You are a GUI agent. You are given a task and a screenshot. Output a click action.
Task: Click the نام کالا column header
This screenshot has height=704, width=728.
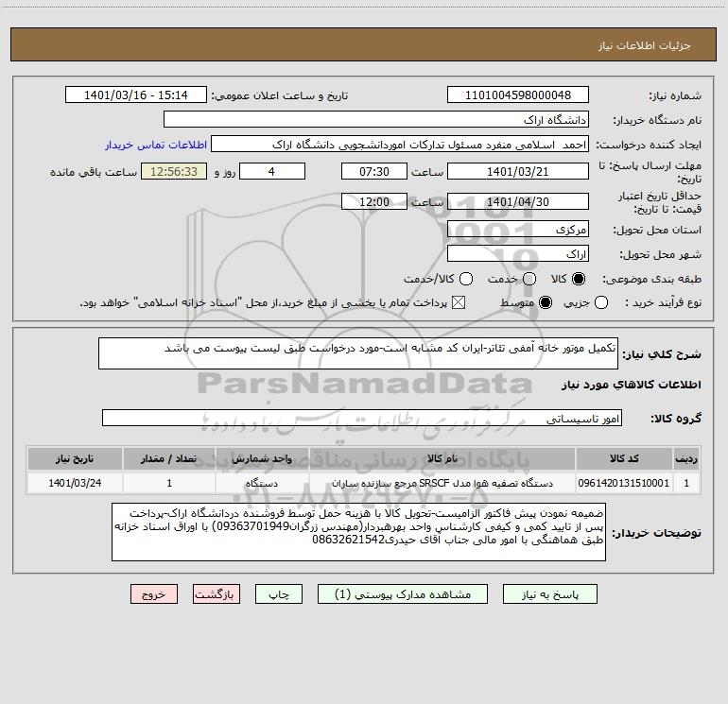click(x=442, y=458)
